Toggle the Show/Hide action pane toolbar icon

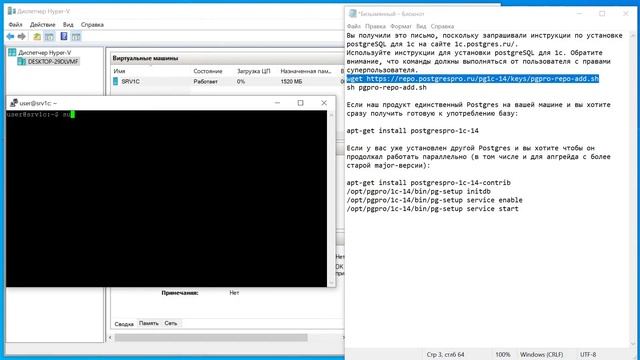coord(76,37)
